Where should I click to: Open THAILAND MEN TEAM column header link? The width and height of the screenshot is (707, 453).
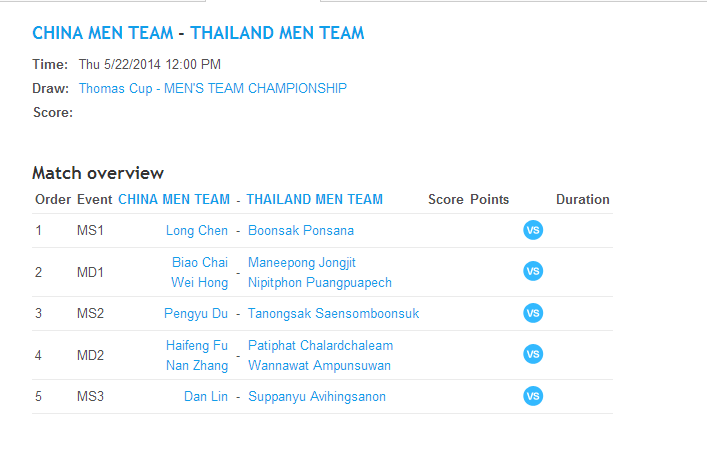[x=314, y=199]
